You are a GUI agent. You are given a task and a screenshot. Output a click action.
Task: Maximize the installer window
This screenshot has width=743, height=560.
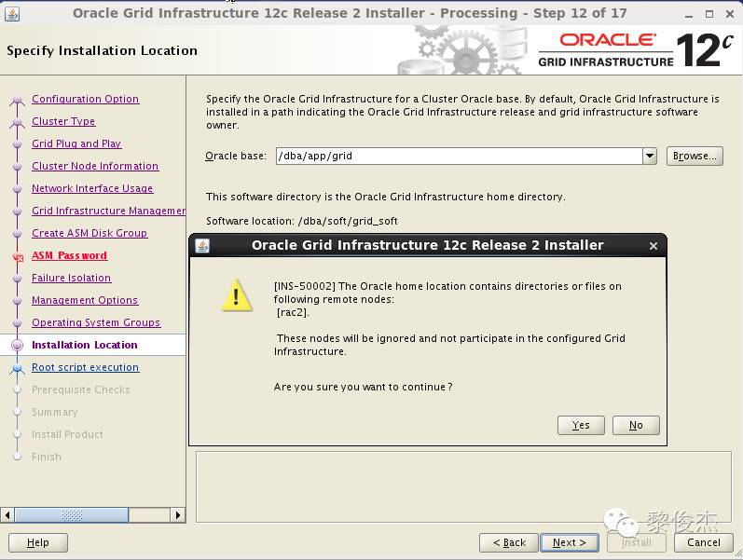[x=709, y=14]
